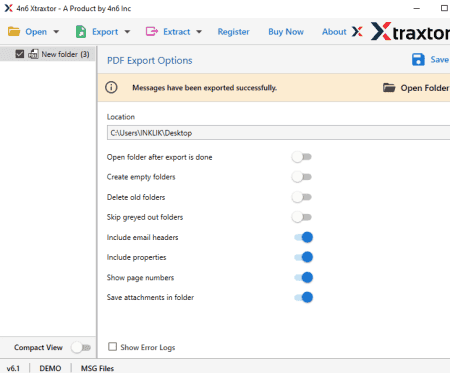Viewport: 450px width, 373px height.
Task: Click the info icon beside export message
Action: coord(111,88)
